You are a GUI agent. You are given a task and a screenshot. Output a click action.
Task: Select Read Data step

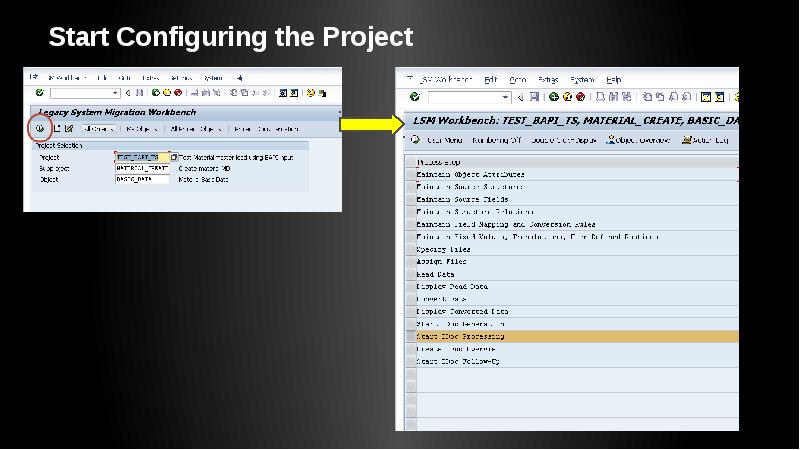(x=577, y=274)
